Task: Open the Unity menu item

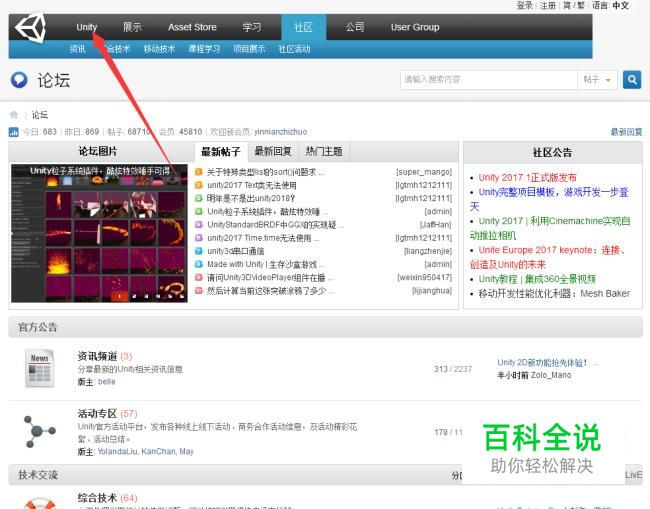Action: 87,27
